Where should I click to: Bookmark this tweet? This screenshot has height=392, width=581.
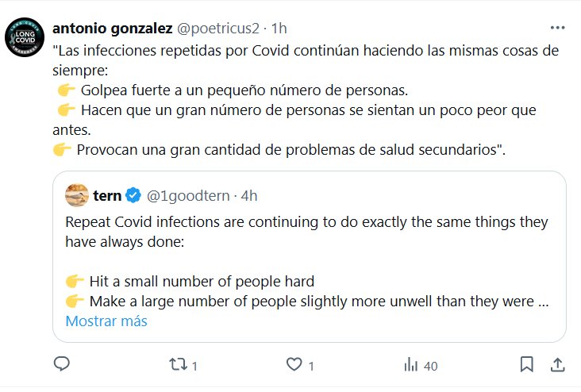[x=526, y=365]
